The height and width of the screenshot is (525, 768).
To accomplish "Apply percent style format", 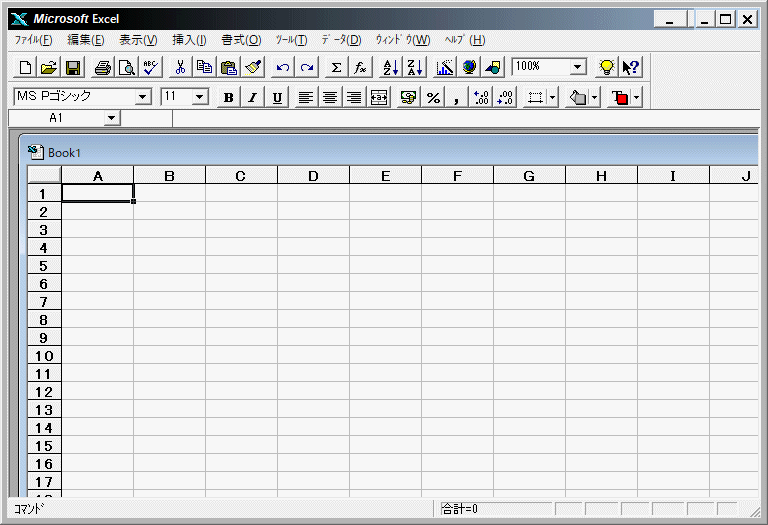I will click(x=433, y=97).
